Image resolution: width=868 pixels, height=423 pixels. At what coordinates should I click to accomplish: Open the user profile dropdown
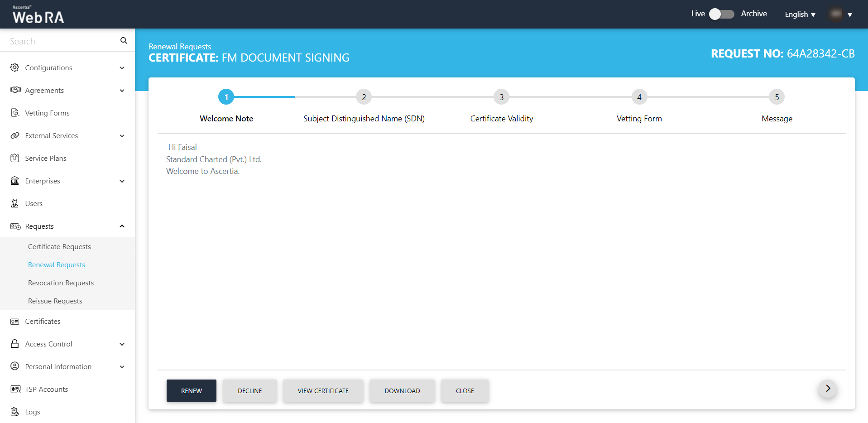[x=841, y=14]
